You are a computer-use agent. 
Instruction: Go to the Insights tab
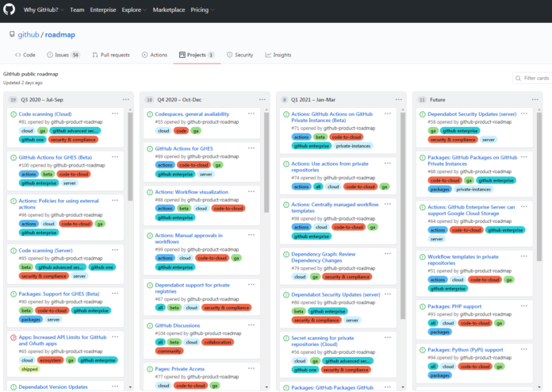278,55
